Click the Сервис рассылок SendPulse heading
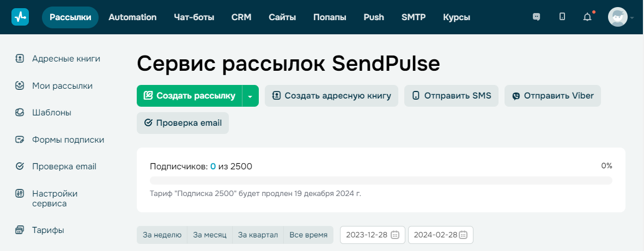This screenshot has height=251, width=644. point(288,64)
